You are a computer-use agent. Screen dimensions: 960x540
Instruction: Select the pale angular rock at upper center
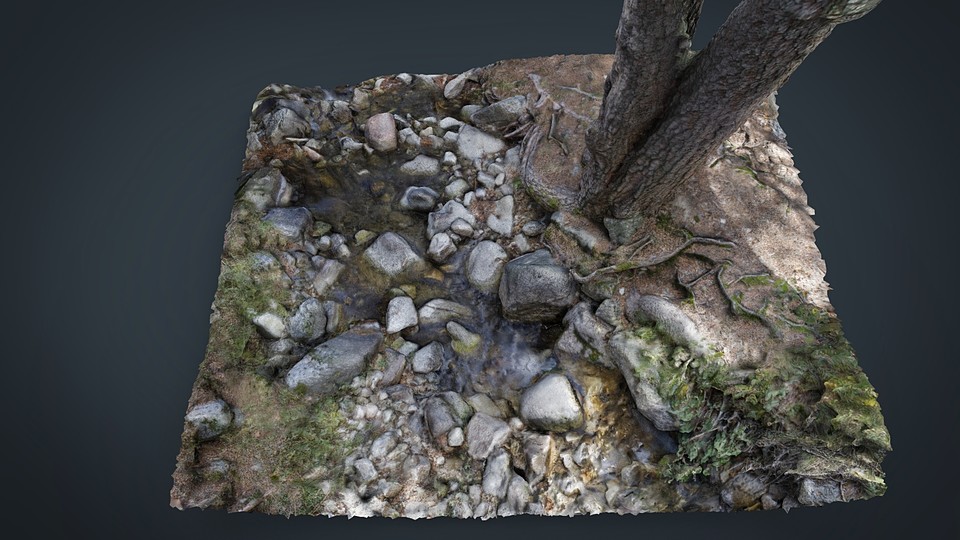pyautogui.click(x=478, y=142)
